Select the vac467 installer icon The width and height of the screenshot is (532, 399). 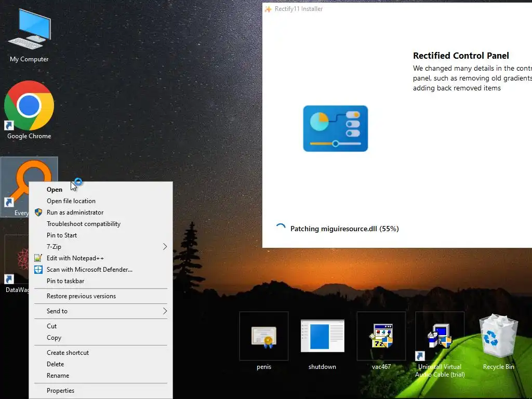381,336
